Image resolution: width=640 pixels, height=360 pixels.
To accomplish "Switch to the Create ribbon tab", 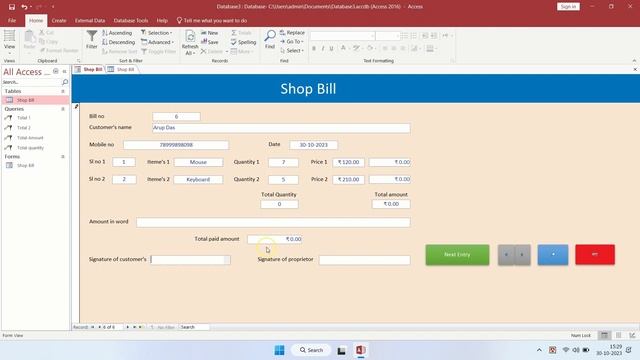I will click(x=59, y=20).
